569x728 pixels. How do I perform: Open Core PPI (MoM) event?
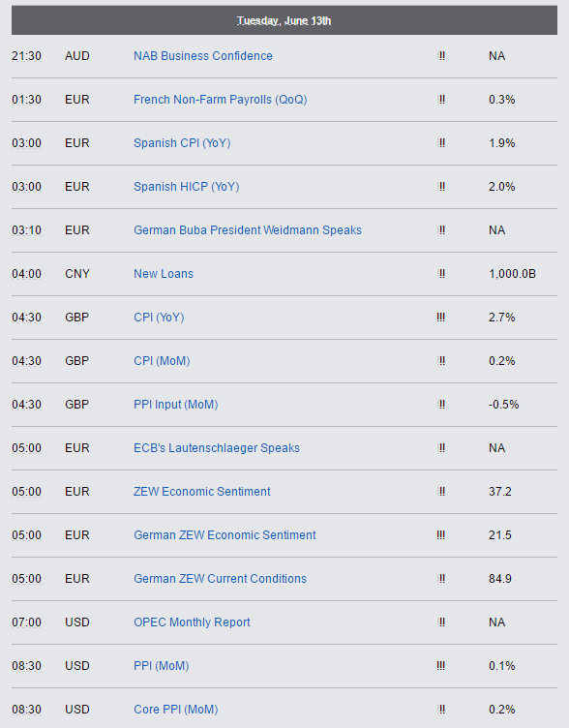(x=175, y=710)
